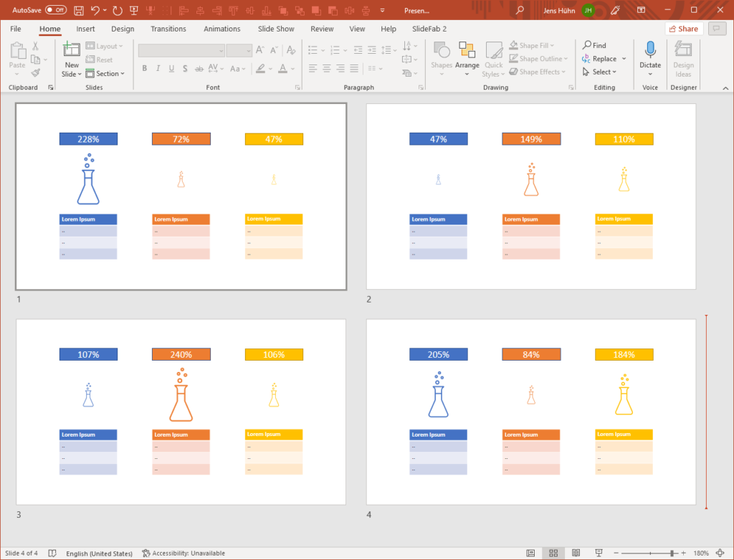Click the Save icon in title bar

click(79, 10)
